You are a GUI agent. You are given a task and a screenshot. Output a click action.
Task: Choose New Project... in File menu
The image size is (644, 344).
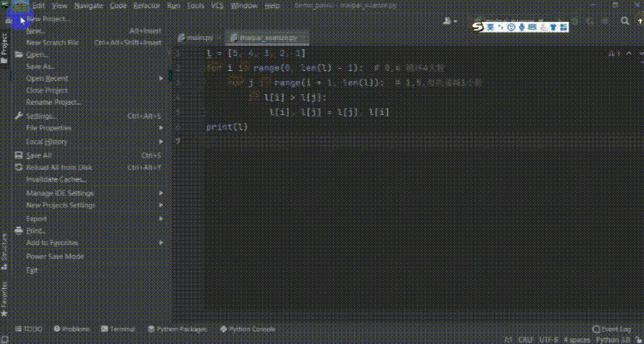[x=48, y=19]
